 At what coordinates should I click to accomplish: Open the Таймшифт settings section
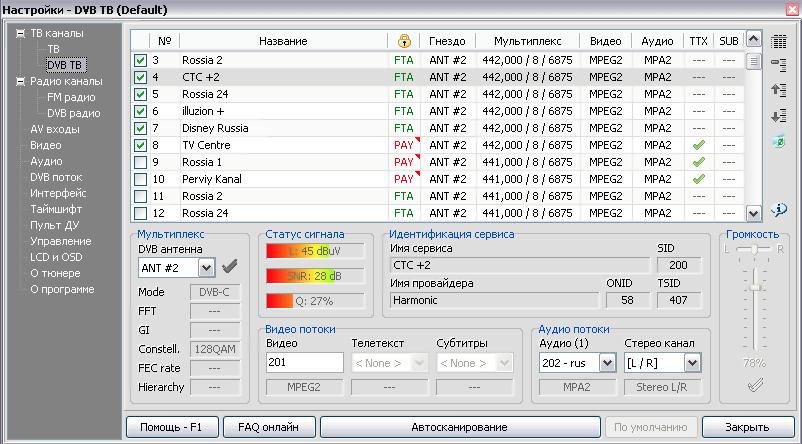tap(57, 209)
